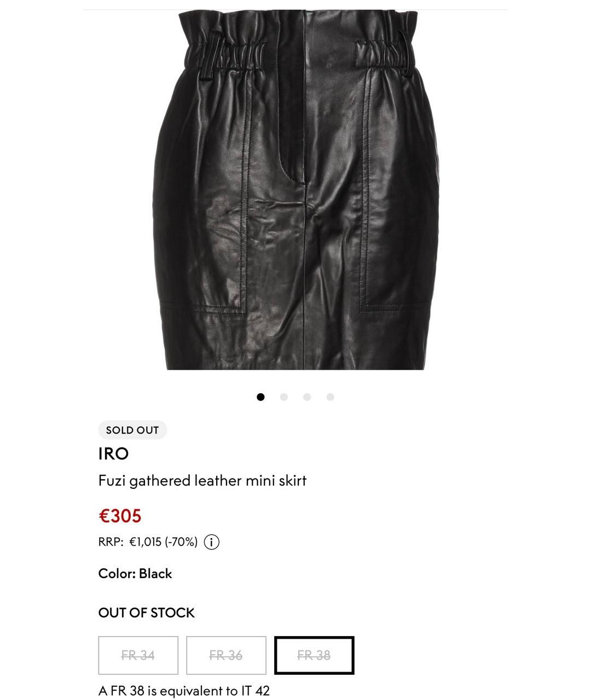Go to first image carousel dot
This screenshot has height=700, width=591.
[260, 397]
